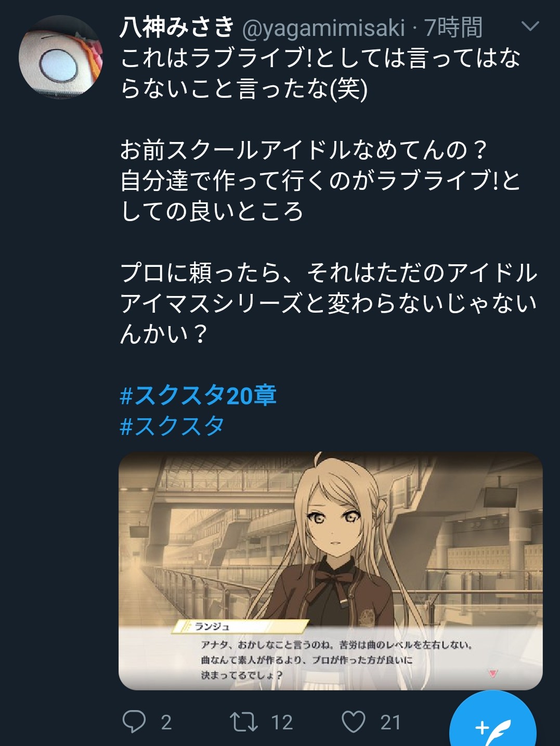This screenshot has height=746, width=560.
Task: Click the paragraph starting プロに頼ったら
Action: [x=329, y=303]
